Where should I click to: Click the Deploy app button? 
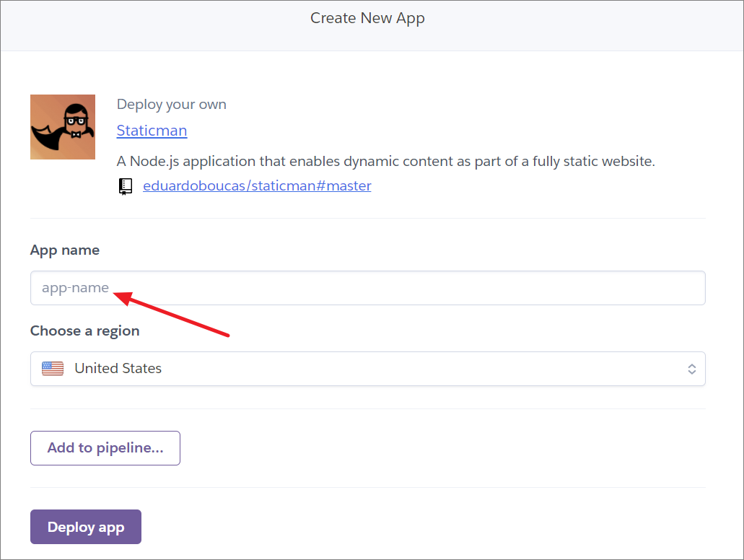86,527
